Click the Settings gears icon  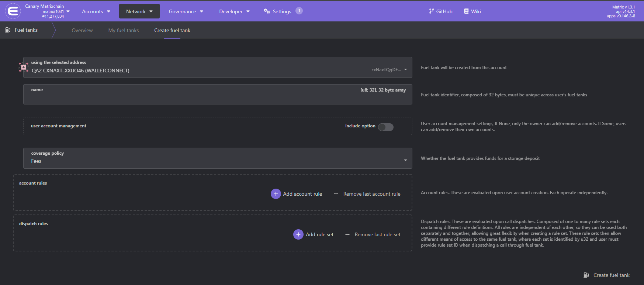(267, 11)
